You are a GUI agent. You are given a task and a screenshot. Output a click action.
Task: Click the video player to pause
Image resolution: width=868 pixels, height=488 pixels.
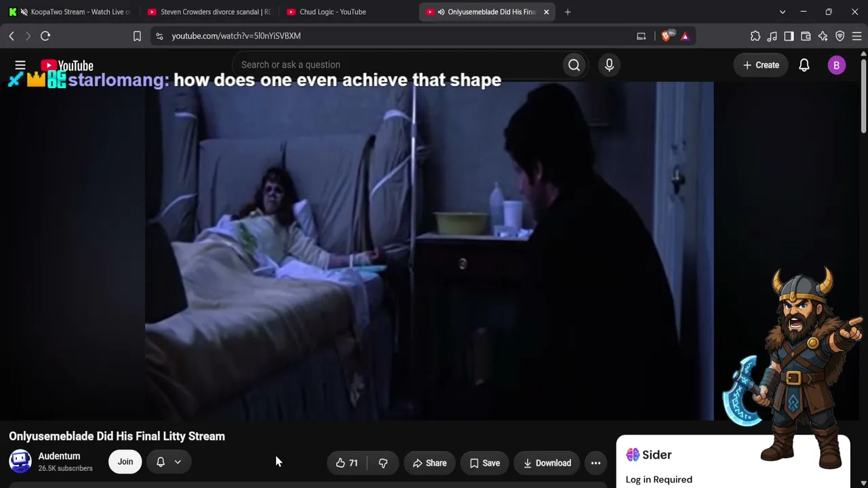429,251
